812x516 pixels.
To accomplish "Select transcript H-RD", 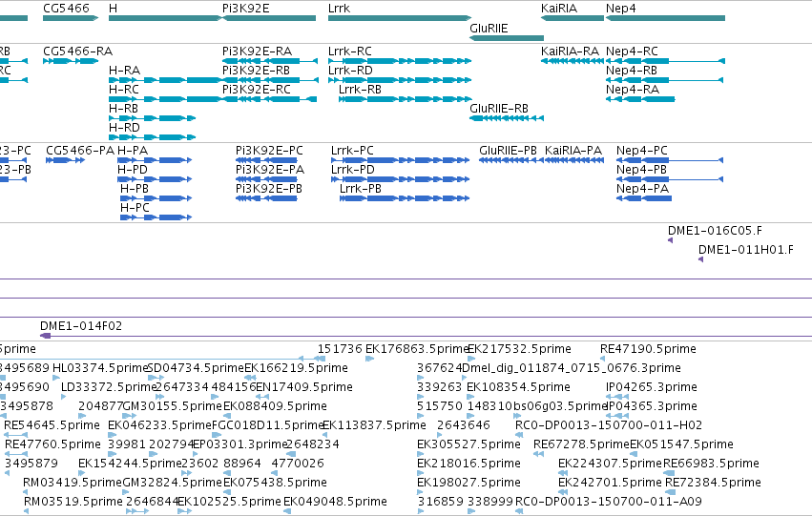I will 153,137.
